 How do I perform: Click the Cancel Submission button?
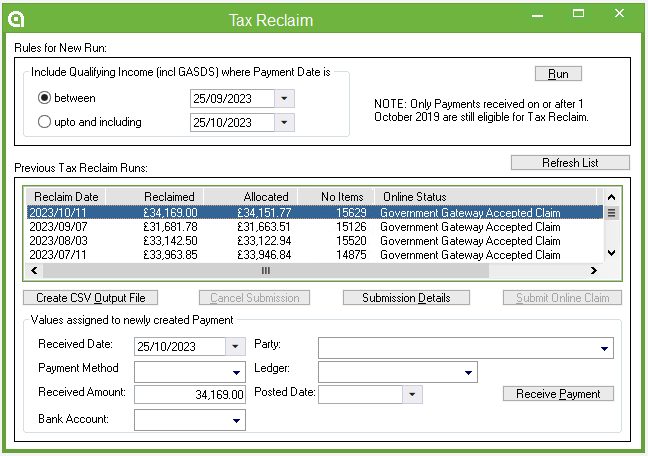(x=255, y=298)
